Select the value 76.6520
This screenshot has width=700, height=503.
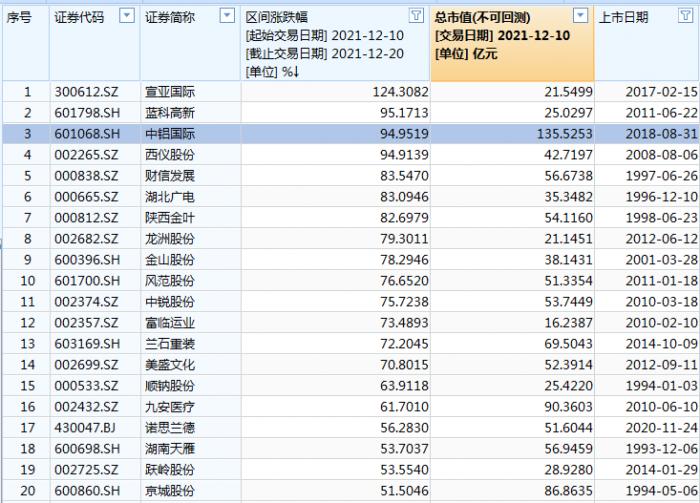point(404,281)
